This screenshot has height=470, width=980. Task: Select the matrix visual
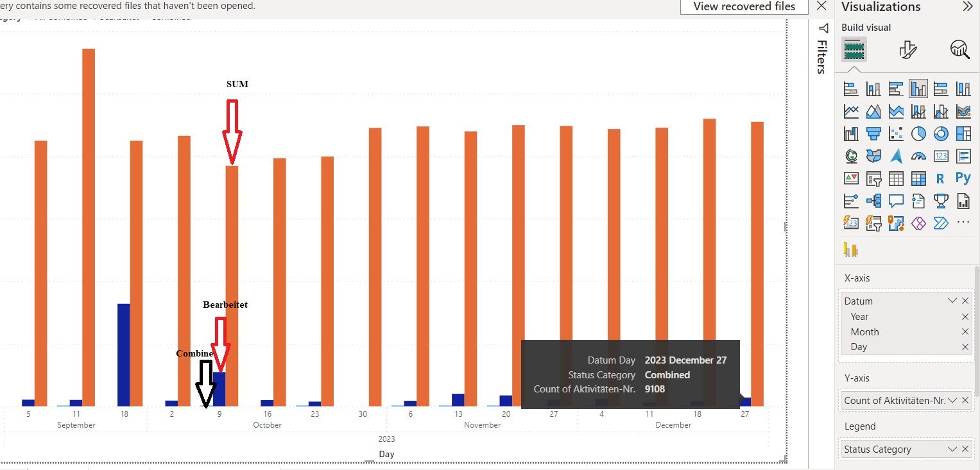[x=918, y=178]
